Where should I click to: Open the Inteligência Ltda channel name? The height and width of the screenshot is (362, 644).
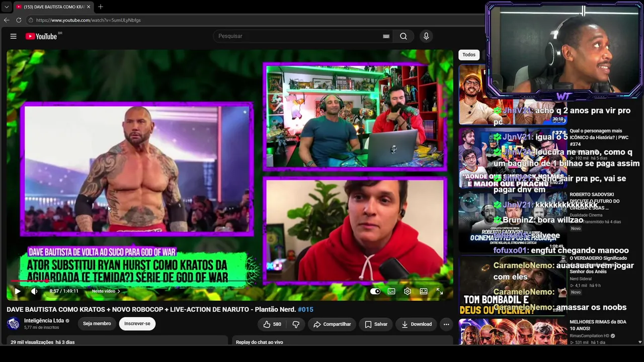(x=44, y=321)
